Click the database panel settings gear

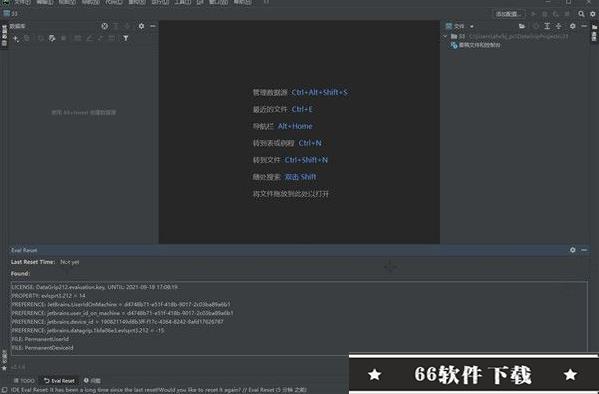point(141,26)
